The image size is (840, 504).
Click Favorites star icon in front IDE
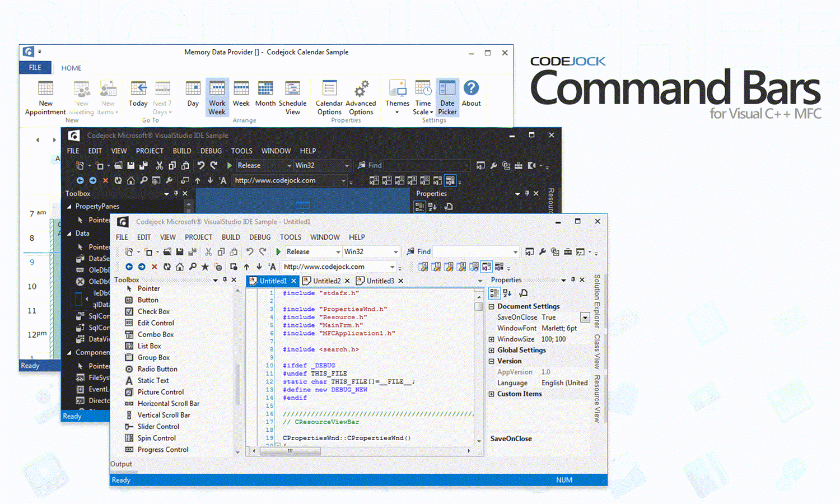pyautogui.click(x=205, y=267)
